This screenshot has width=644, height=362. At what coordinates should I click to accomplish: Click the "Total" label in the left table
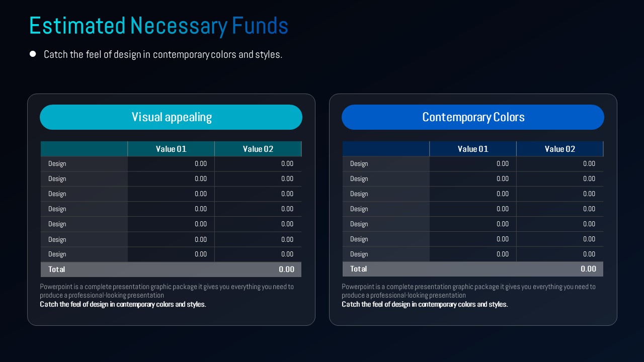point(57,269)
